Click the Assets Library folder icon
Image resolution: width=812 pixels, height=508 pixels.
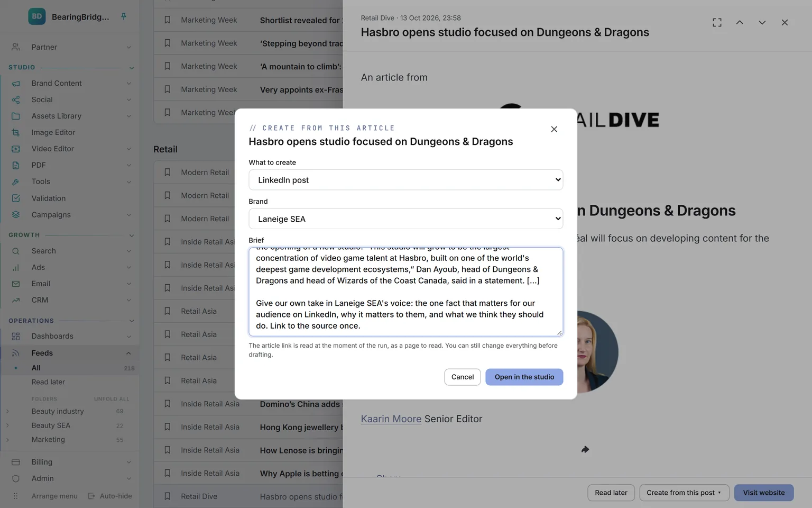pos(16,116)
